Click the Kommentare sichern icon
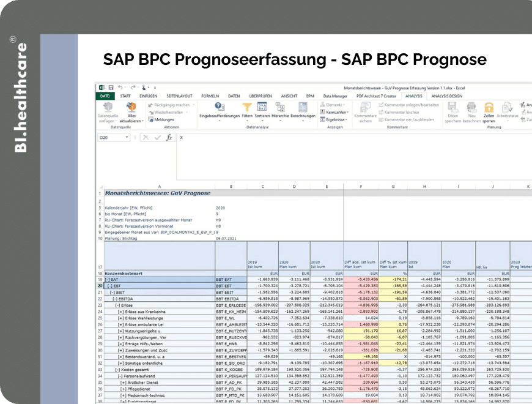Image resolution: width=532 pixels, height=404 pixels. point(366,107)
